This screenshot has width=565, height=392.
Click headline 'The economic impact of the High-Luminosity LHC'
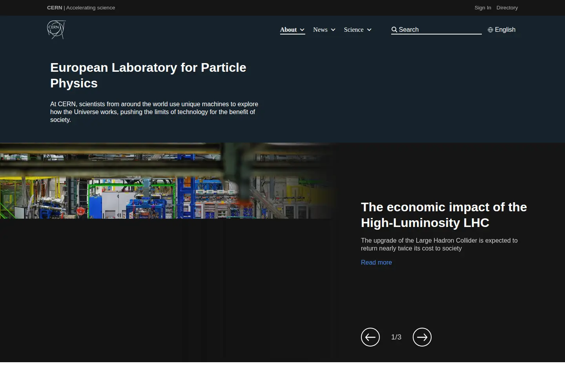coord(444,215)
